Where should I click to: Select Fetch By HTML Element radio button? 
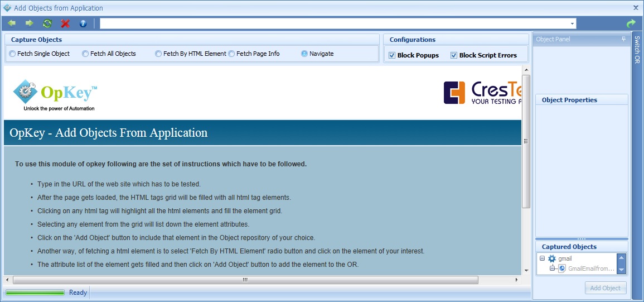158,54
